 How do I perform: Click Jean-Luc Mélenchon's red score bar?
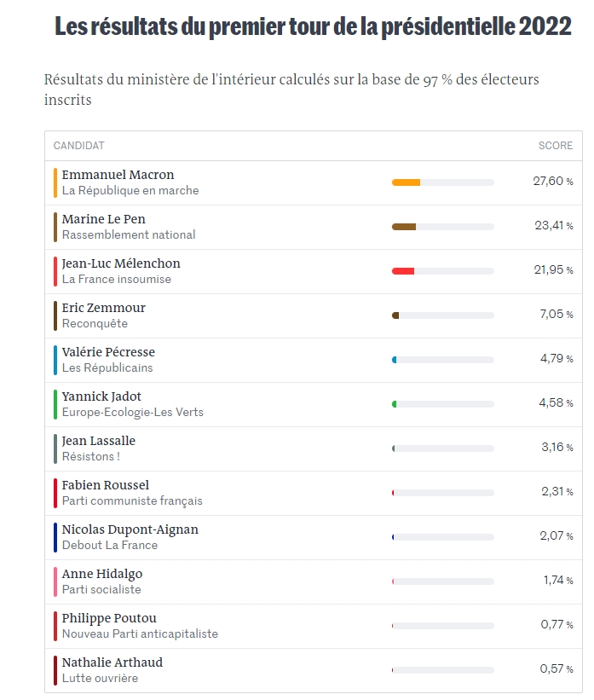[403, 271]
